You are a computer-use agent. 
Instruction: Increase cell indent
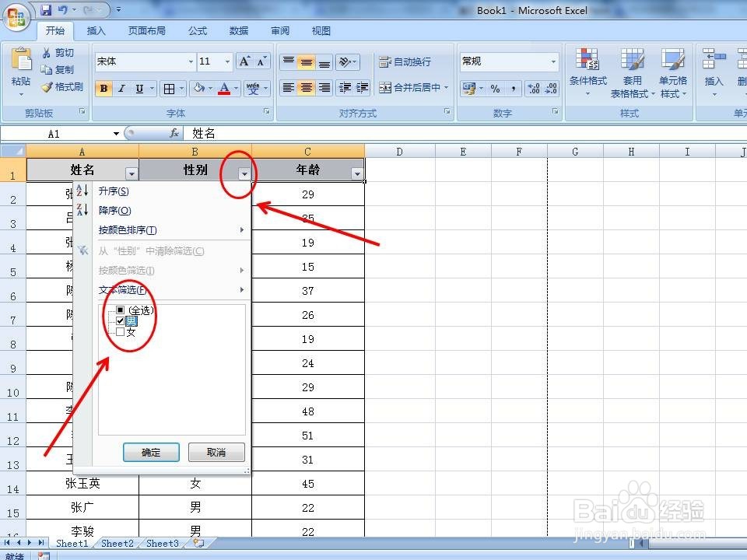pos(362,88)
